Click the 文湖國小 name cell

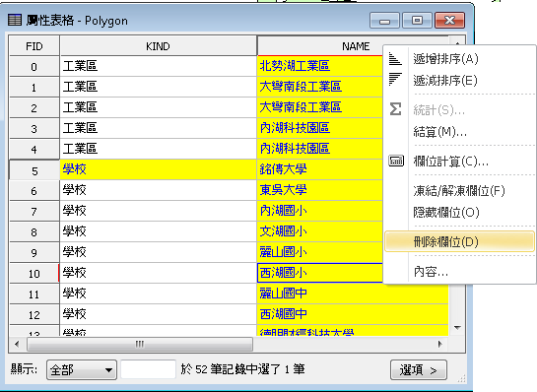tap(320, 231)
